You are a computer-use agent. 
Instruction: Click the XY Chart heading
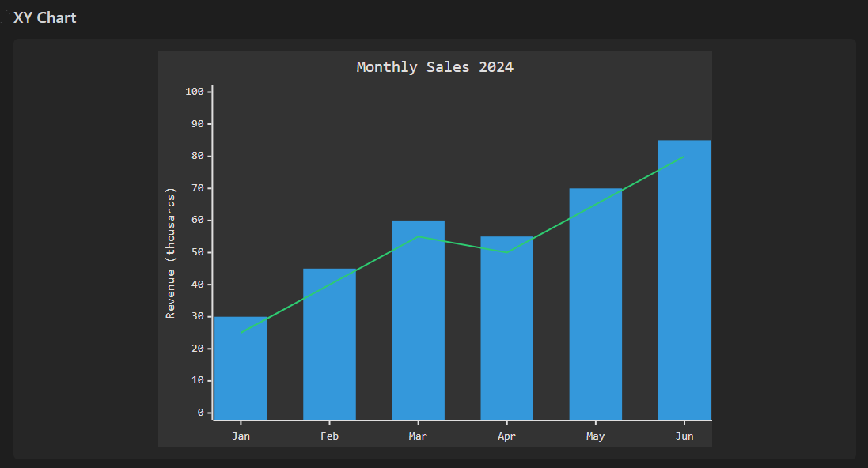[x=44, y=17]
